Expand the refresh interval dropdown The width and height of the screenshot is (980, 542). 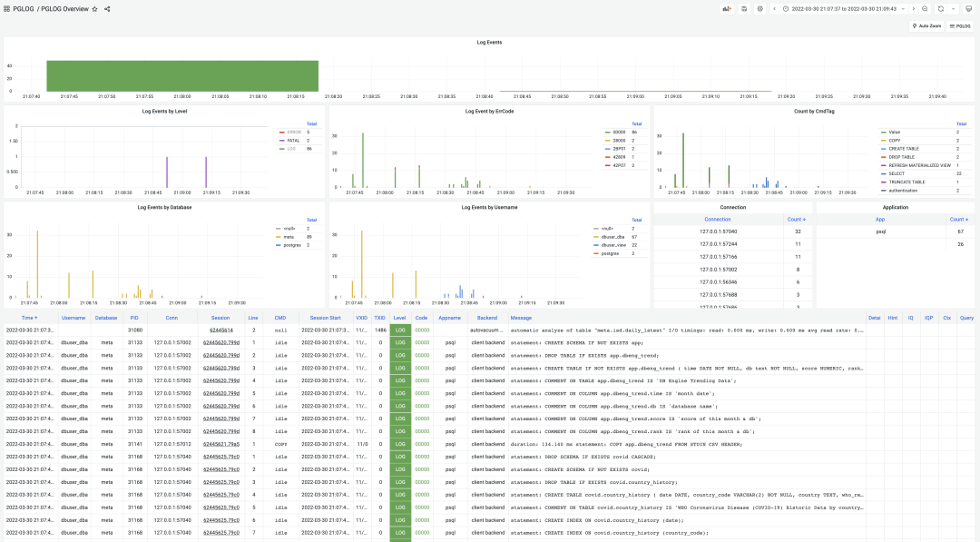pos(953,9)
